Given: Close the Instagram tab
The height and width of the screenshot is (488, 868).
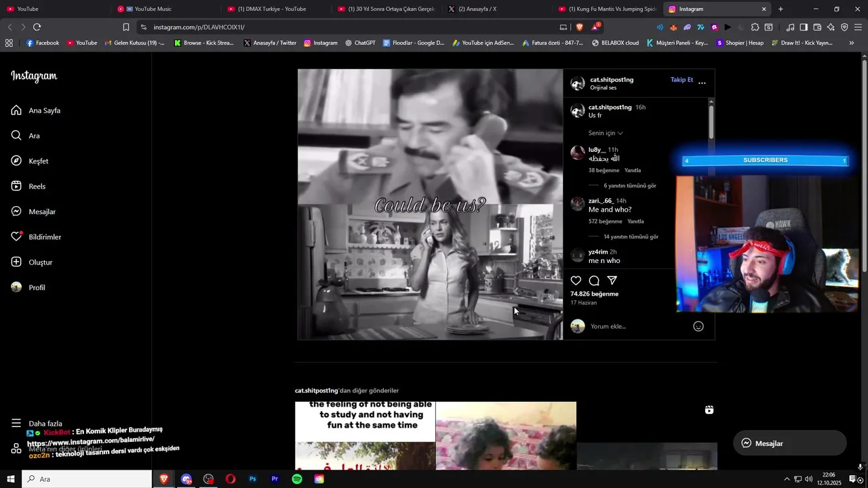Looking at the screenshot, I should [764, 9].
